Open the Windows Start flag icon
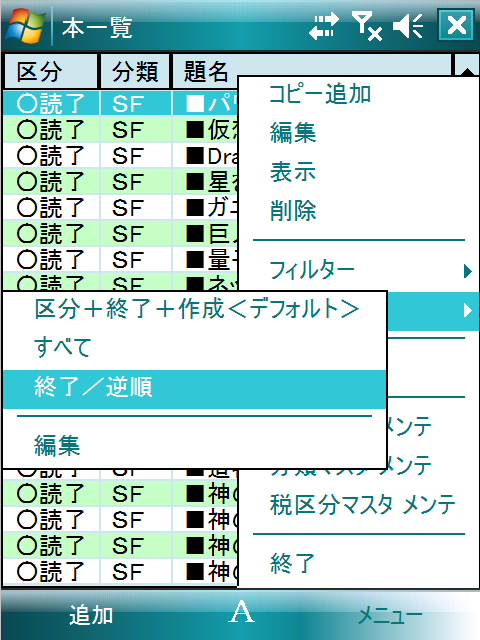This screenshot has width=480, height=640. pyautogui.click(x=25, y=26)
